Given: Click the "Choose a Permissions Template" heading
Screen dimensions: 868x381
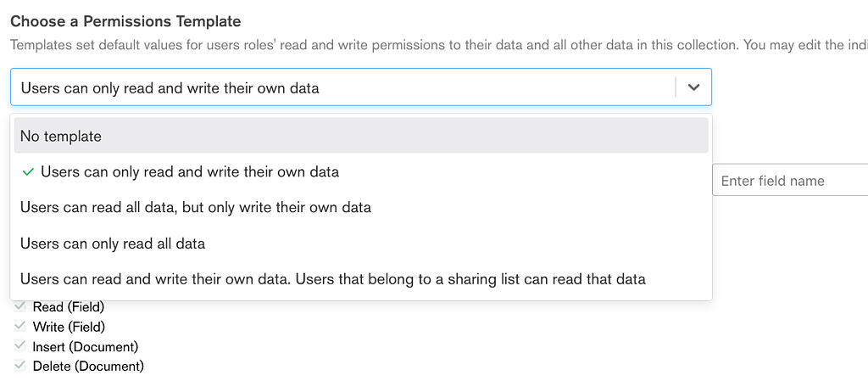Looking at the screenshot, I should click(x=125, y=21).
